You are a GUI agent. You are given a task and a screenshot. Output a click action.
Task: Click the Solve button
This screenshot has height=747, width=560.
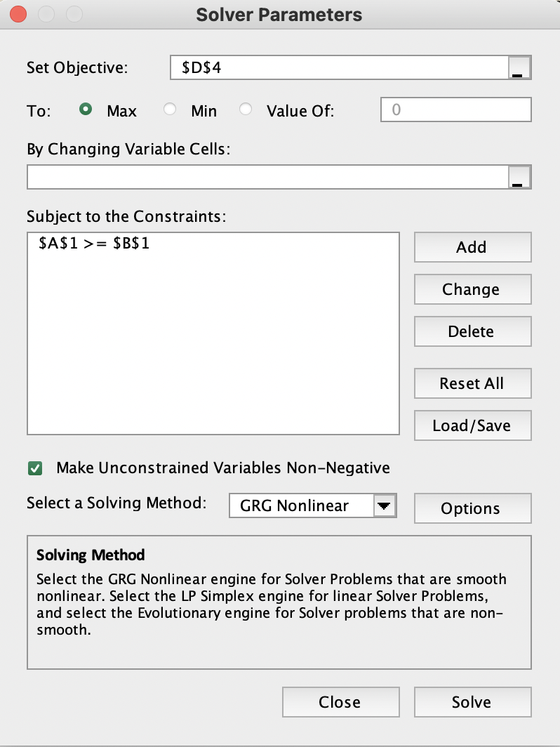[x=472, y=702]
